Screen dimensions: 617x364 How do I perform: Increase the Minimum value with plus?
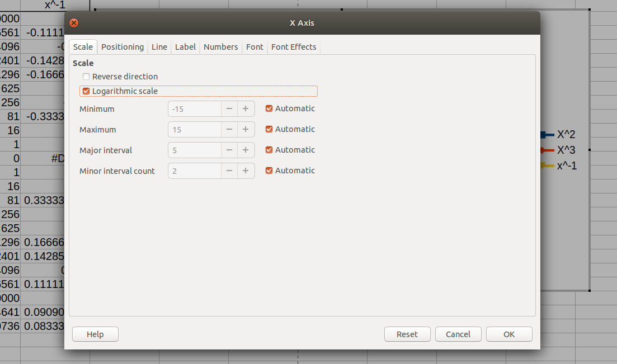tap(246, 108)
